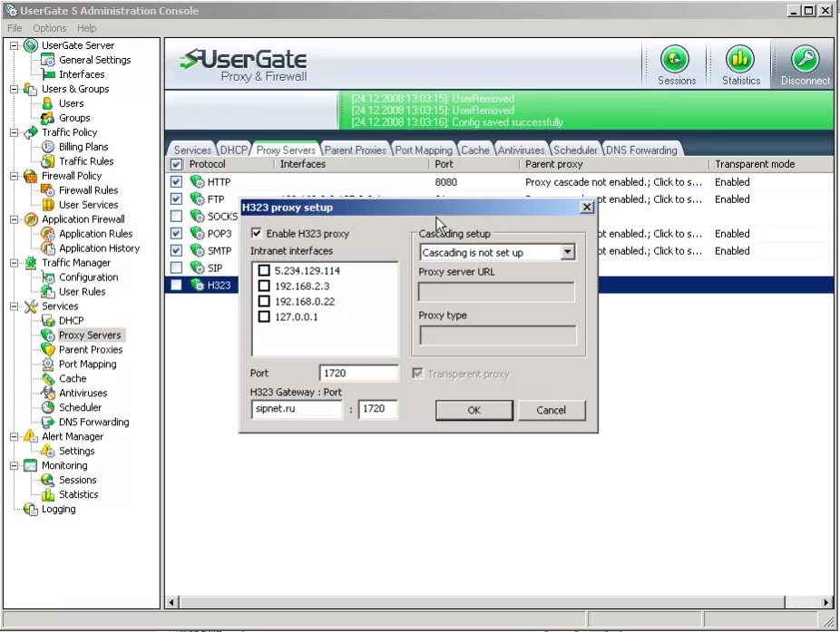This screenshot has height=632, width=840.
Task: Close the H323 proxy setup dialog
Action: tap(587, 208)
